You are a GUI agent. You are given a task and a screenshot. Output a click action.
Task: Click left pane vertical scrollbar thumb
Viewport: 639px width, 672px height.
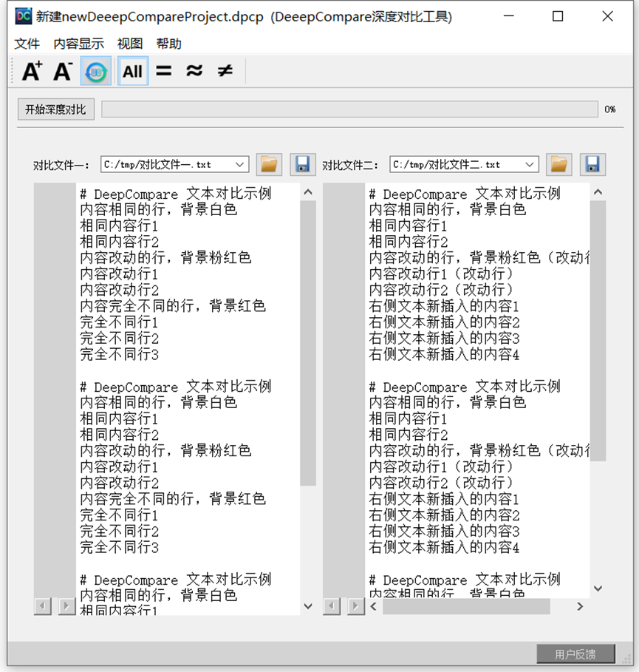[308, 343]
